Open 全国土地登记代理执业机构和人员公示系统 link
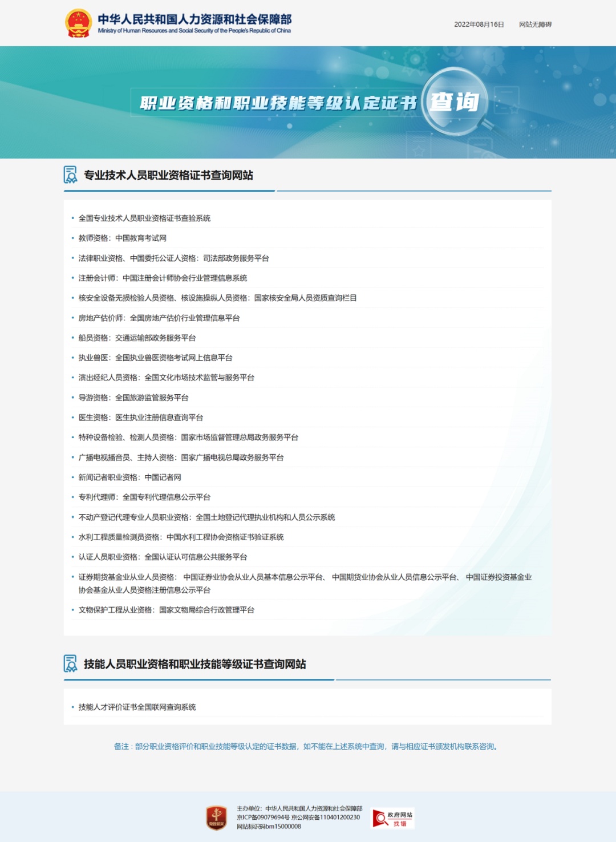This screenshot has width=616, height=842. (x=265, y=517)
